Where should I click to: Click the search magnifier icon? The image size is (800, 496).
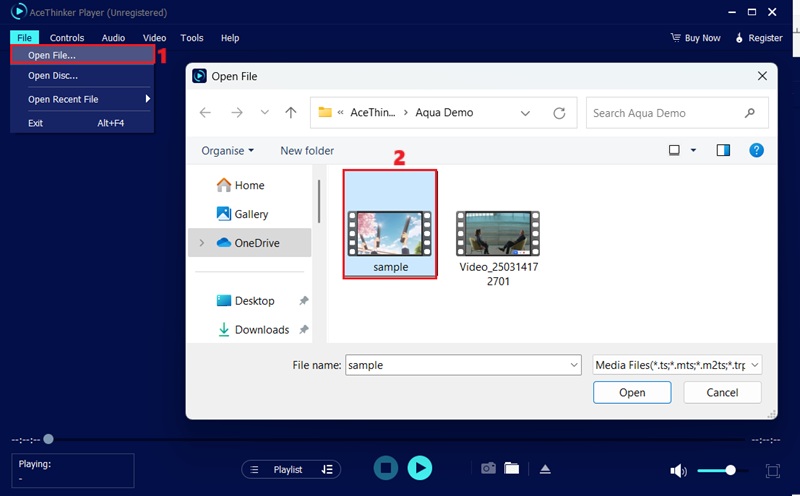pos(749,113)
